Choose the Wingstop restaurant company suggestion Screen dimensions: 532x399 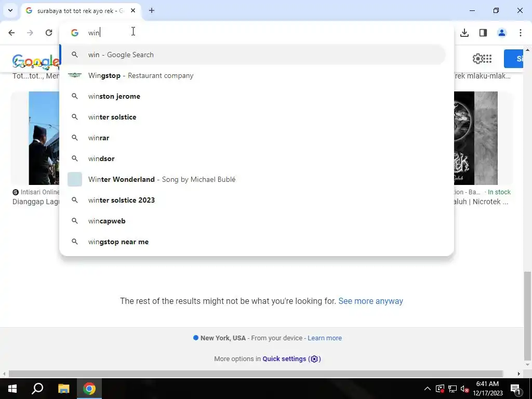tap(253, 75)
